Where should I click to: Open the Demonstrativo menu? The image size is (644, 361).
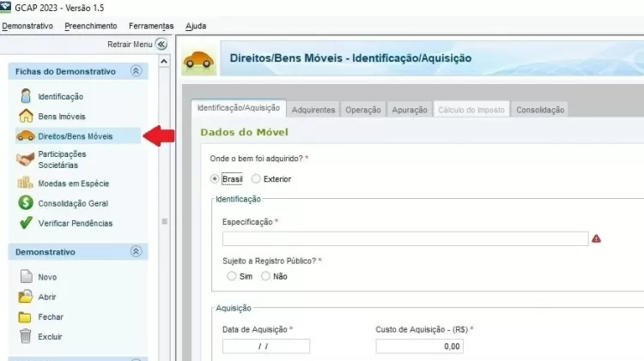pos(27,26)
